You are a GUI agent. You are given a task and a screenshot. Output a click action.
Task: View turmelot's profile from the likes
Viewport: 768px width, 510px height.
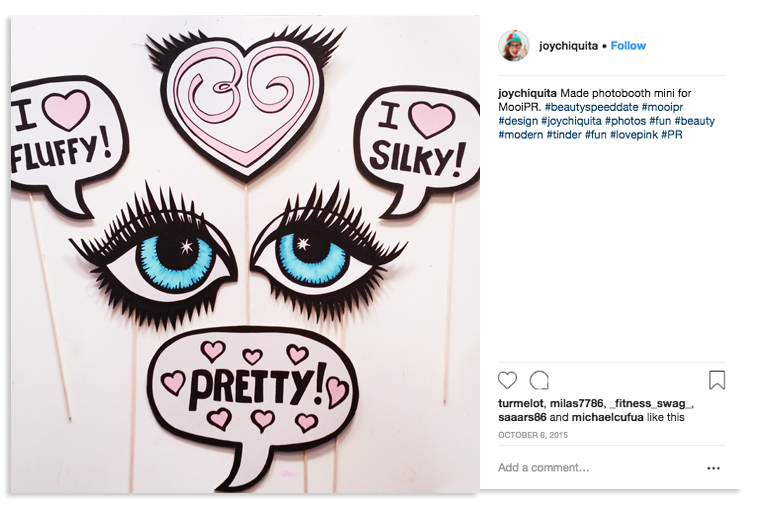click(521, 404)
